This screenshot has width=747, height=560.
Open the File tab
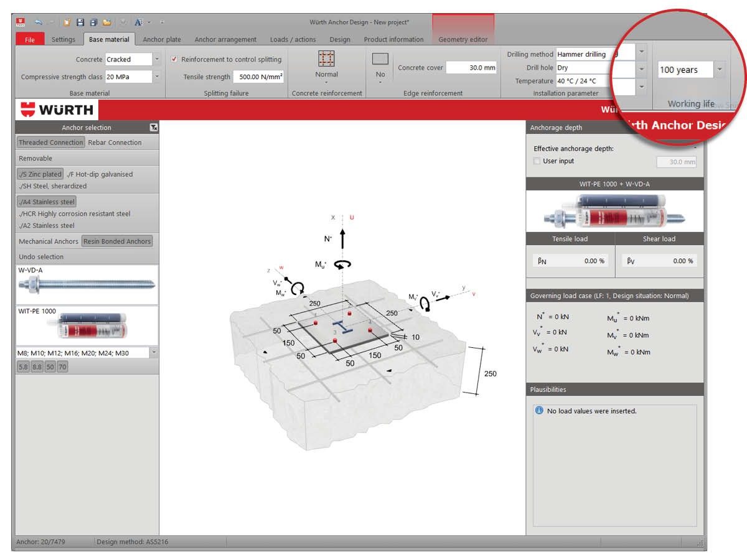point(30,39)
